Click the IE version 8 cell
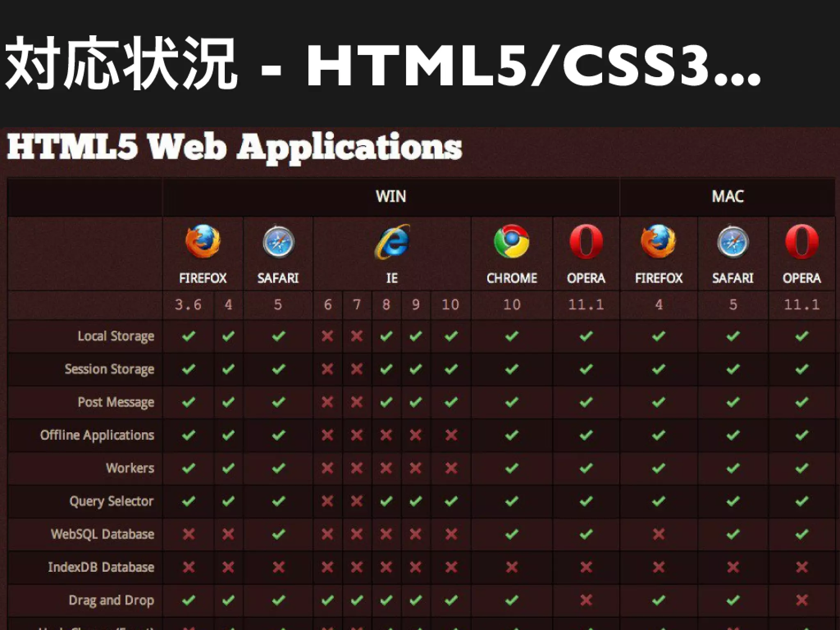Screen dimensions: 840x630 click(x=386, y=305)
